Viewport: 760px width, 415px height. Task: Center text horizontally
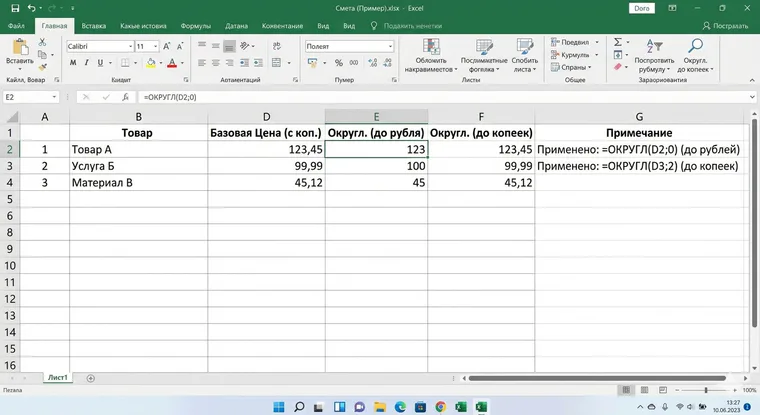[216, 63]
